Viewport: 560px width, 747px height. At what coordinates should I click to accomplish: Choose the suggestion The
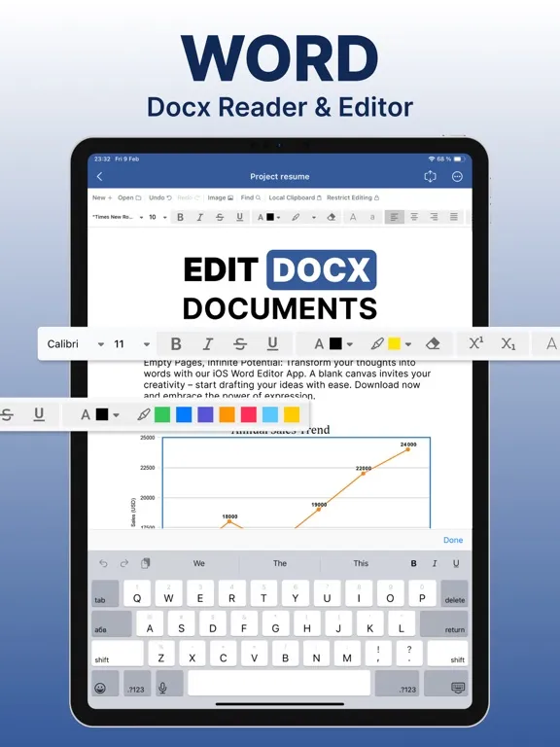coord(280,563)
